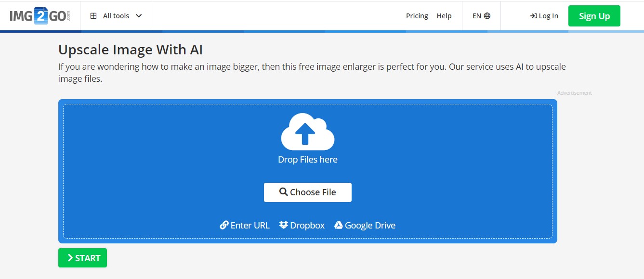Open the Pricing page

417,16
